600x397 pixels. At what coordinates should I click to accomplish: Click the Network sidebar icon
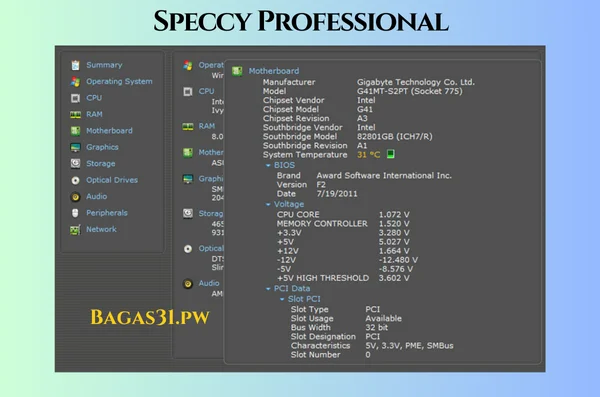(75, 230)
